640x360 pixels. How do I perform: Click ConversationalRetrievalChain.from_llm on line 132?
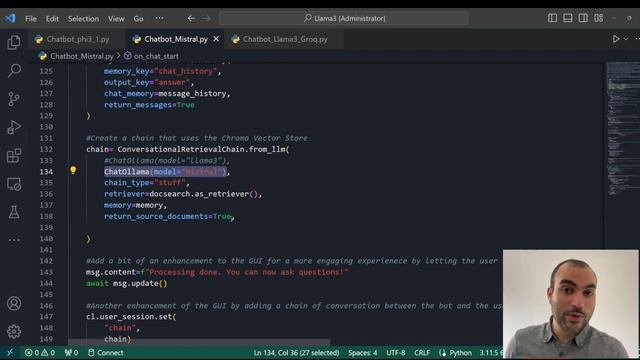coord(201,149)
